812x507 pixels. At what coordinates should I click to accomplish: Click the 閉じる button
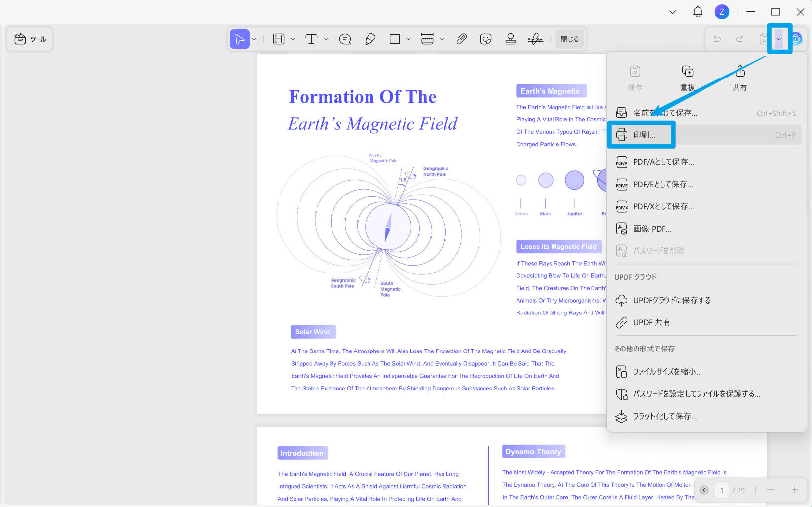(570, 39)
